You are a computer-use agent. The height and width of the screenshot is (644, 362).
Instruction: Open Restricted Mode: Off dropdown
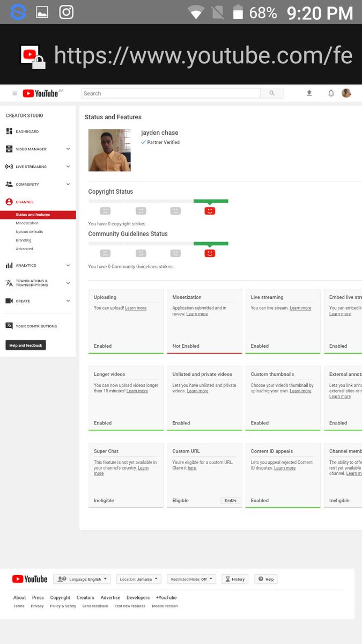pos(191,579)
